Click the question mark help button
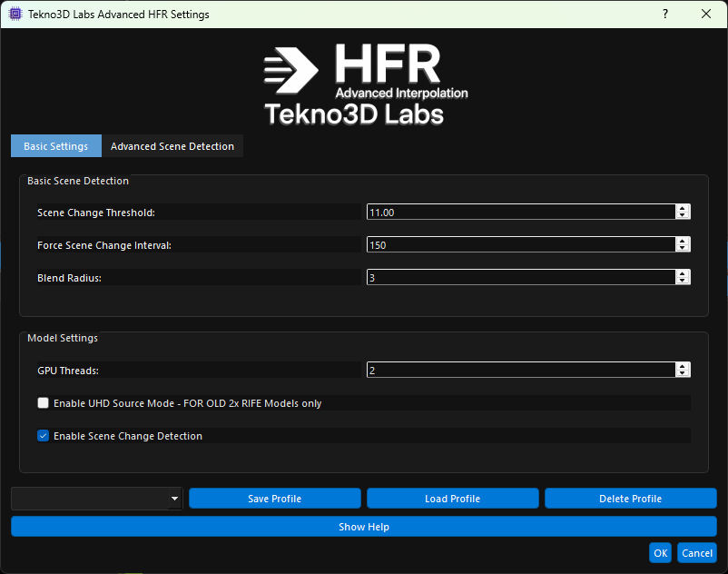 tap(665, 14)
